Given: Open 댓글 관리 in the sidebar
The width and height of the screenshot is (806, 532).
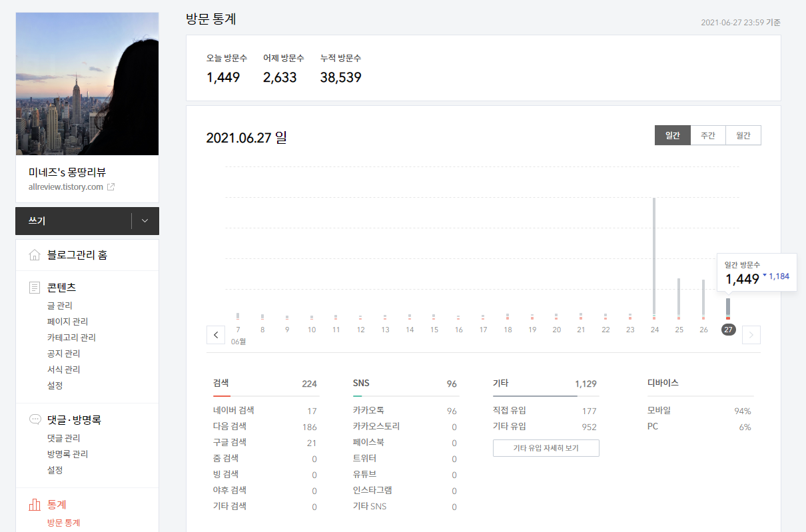Looking at the screenshot, I should point(63,438).
